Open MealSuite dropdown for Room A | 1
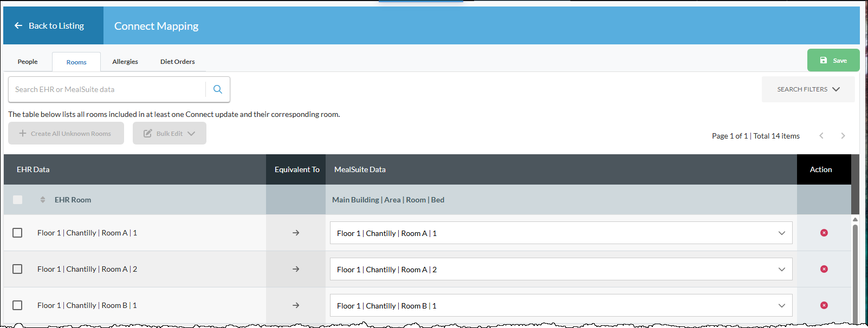Viewport: 868px width, 328px height. (561, 233)
